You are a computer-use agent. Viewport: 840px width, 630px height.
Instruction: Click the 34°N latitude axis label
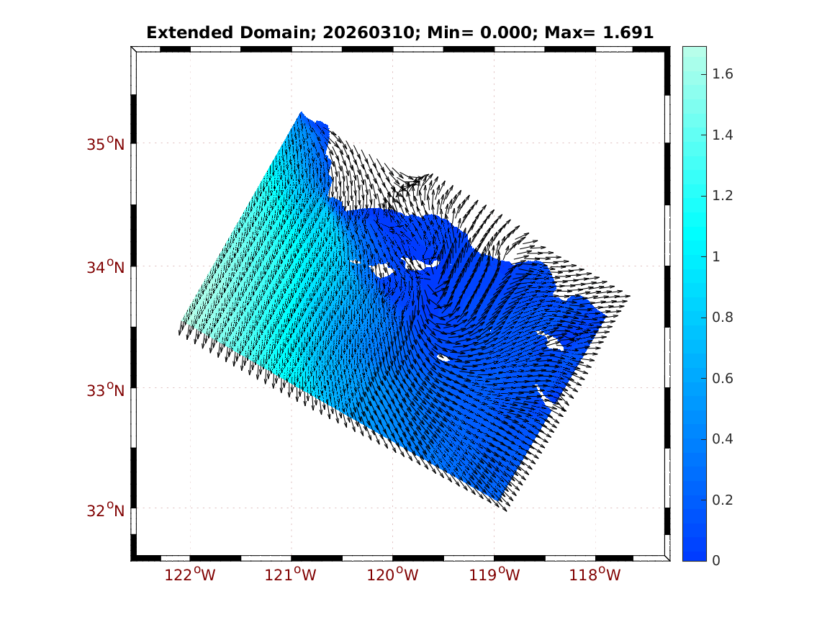click(x=106, y=268)
